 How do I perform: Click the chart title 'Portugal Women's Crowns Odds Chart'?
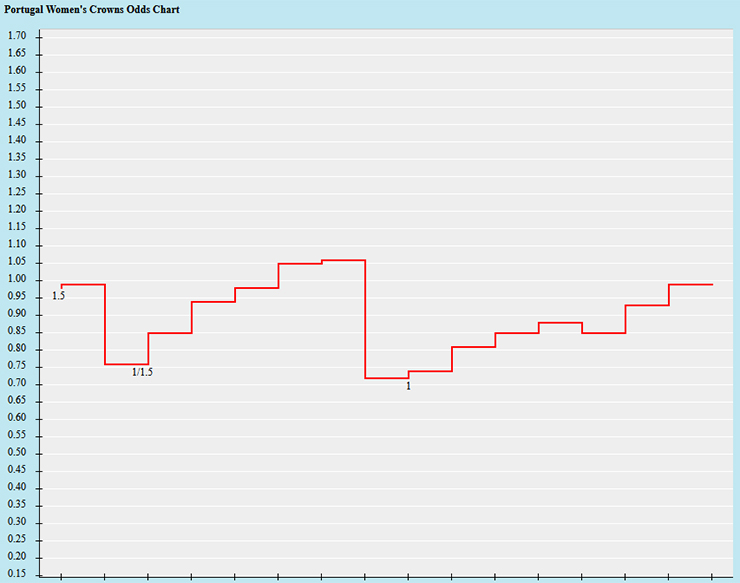[x=92, y=9]
